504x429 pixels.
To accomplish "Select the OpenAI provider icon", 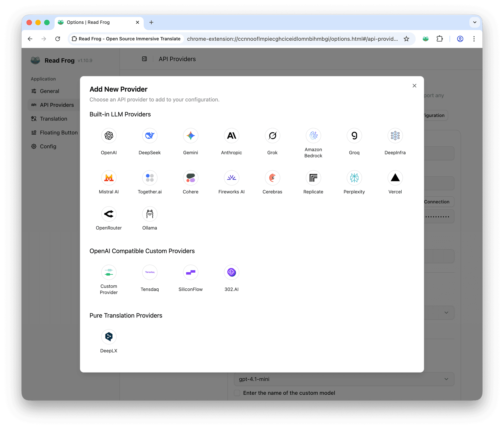I will click(109, 136).
